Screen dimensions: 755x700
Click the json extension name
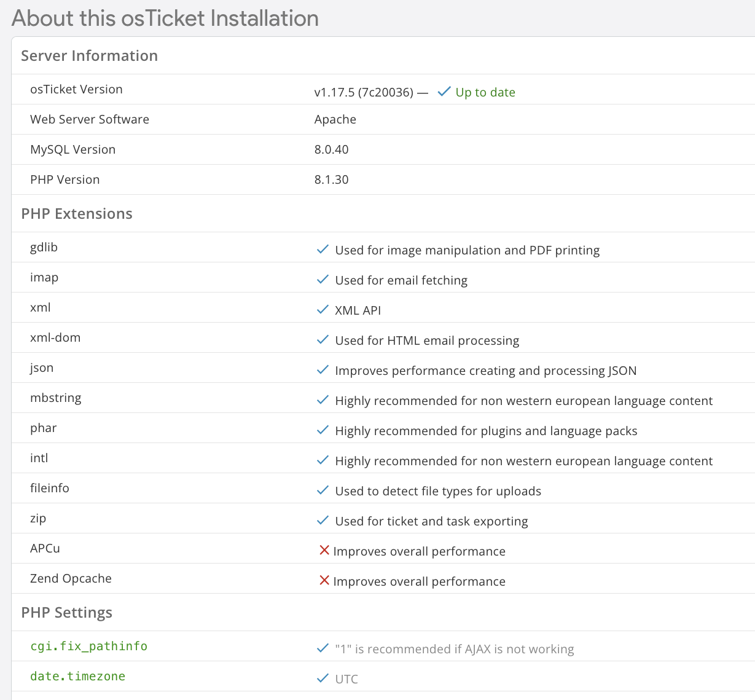click(x=42, y=368)
